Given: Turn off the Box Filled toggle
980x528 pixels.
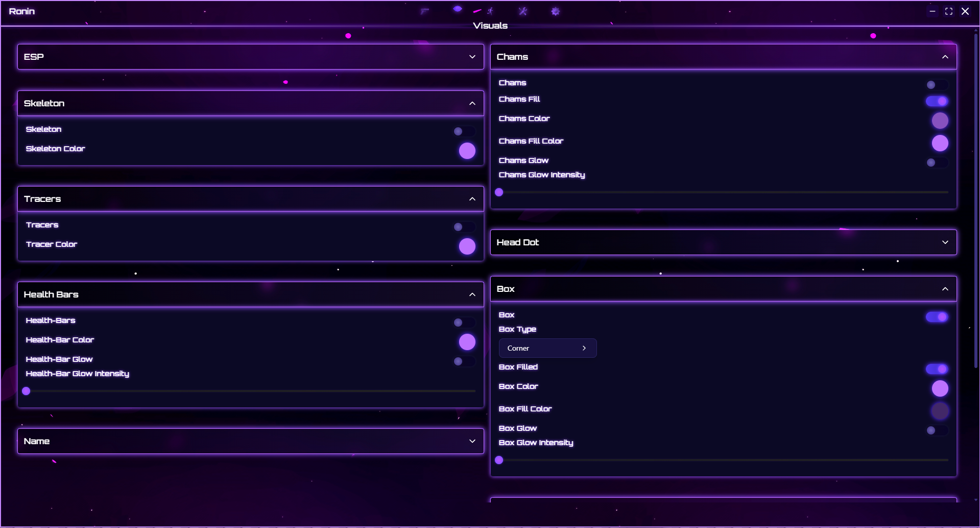Looking at the screenshot, I should pos(937,369).
